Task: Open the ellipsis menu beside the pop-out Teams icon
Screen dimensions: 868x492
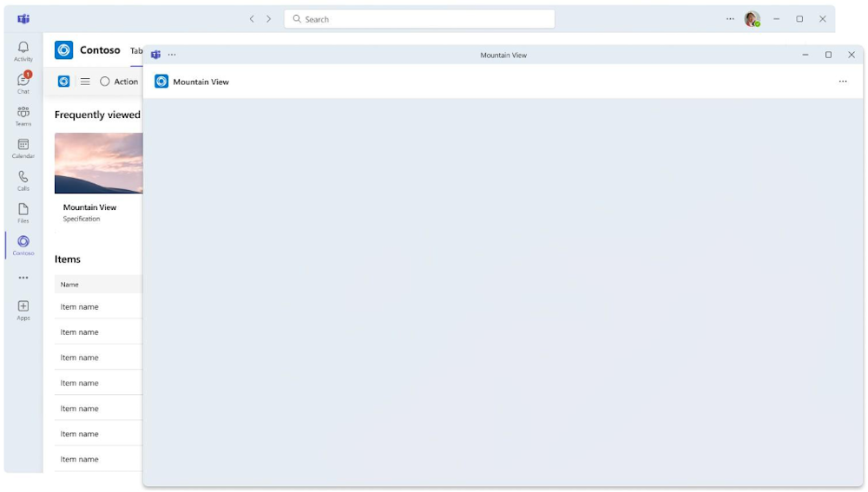Action: (172, 55)
